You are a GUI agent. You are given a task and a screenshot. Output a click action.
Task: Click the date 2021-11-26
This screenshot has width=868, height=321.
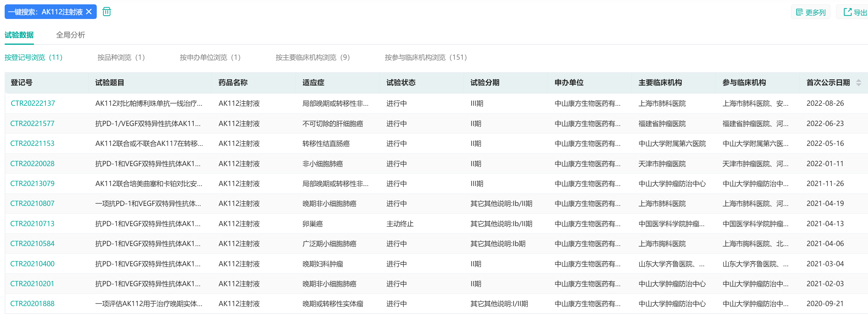point(825,184)
